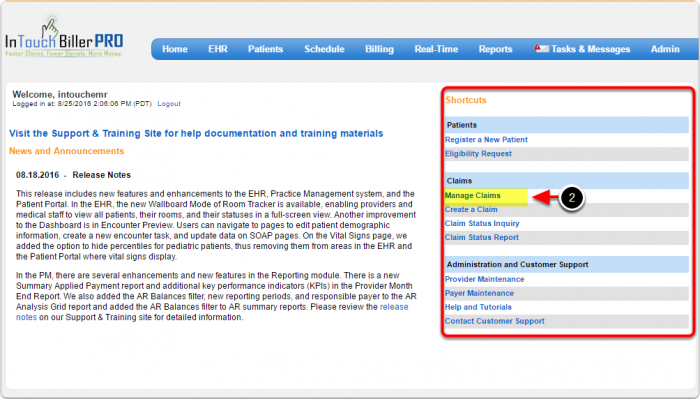
Task: Open Provider Maintenance link
Action: (x=484, y=279)
